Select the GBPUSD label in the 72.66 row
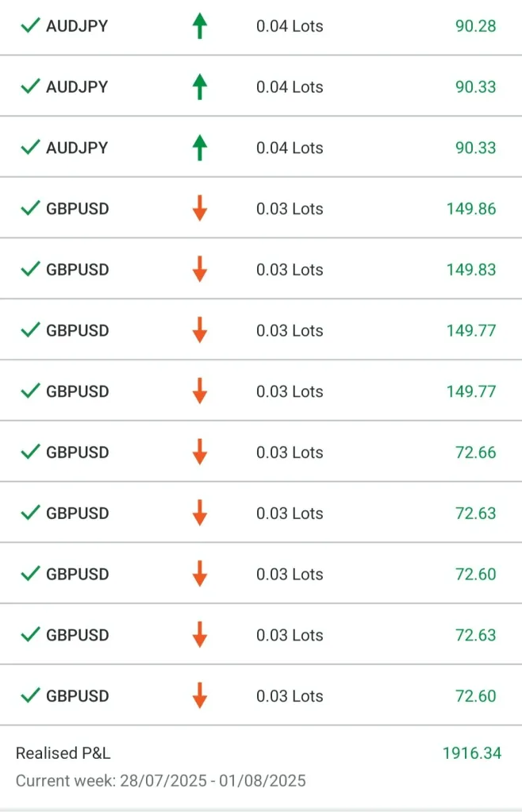Screen dimensions: 522x812 pos(78,452)
